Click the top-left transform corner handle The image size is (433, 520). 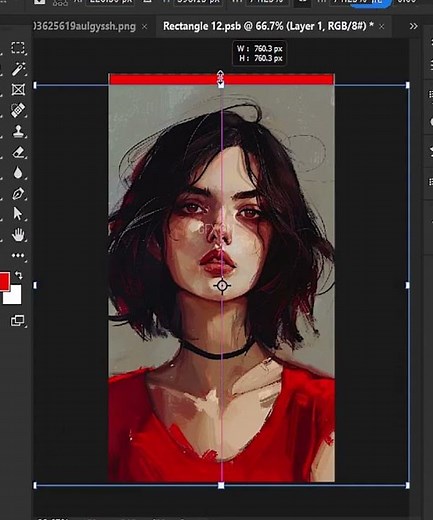pyautogui.click(x=35, y=85)
